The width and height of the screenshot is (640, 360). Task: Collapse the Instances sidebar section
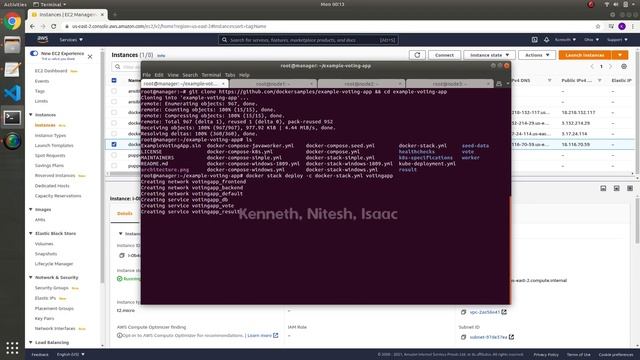click(x=31, y=115)
